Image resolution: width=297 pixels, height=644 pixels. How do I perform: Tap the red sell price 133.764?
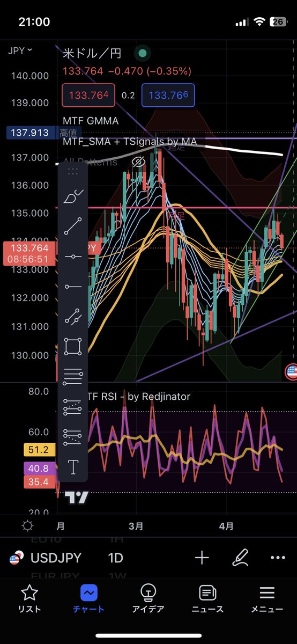tap(88, 95)
